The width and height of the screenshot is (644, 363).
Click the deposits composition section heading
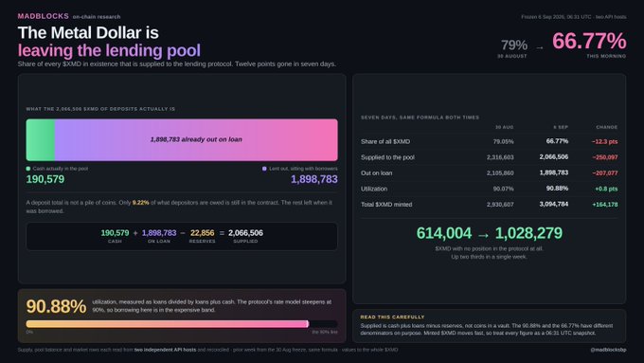[x=100, y=109]
